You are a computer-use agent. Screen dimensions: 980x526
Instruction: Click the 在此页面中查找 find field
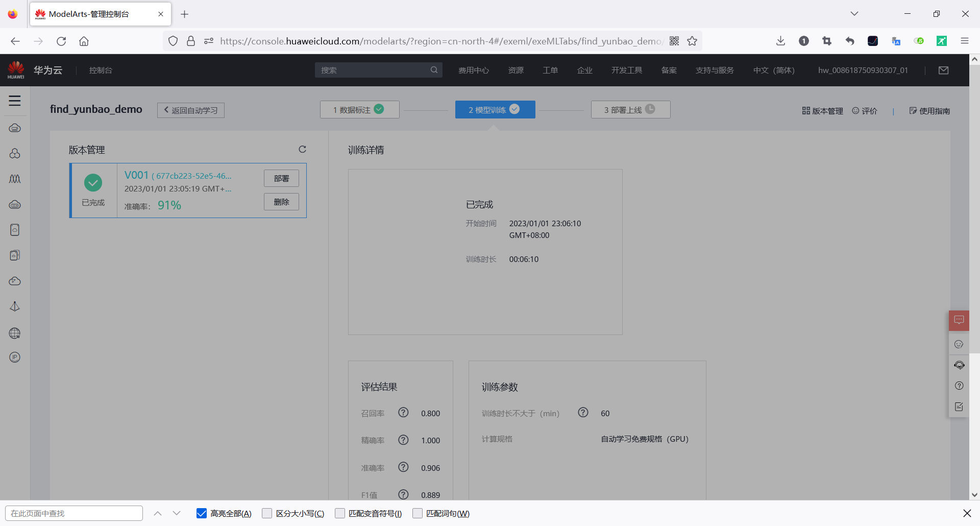pyautogui.click(x=74, y=513)
